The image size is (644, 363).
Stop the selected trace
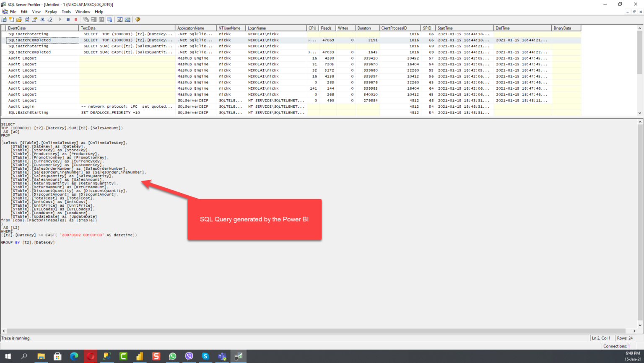(76, 20)
